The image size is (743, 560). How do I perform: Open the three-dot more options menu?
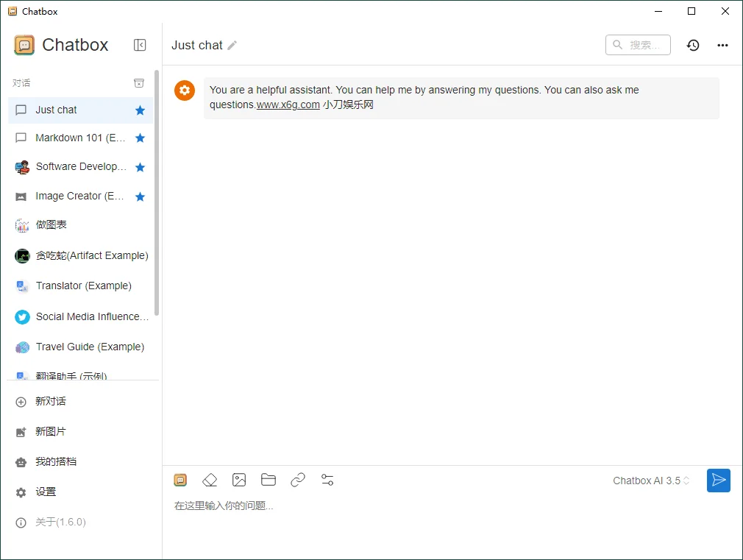click(x=722, y=45)
